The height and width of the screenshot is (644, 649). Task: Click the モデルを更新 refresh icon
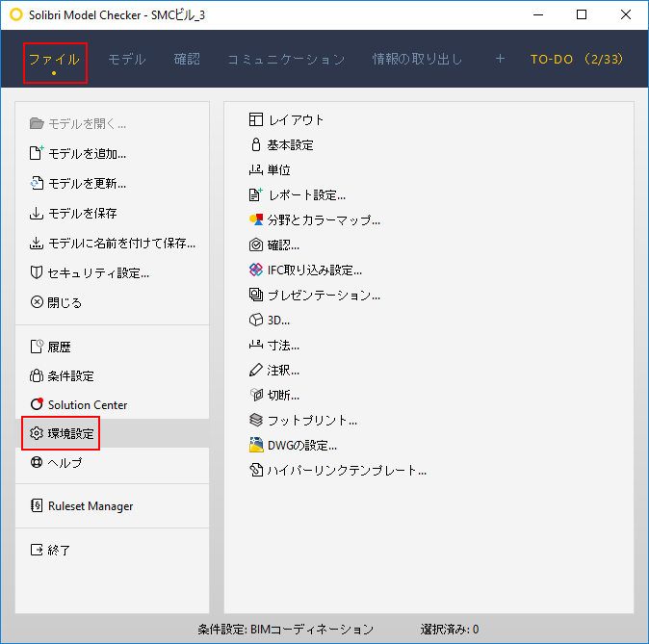tap(37, 183)
